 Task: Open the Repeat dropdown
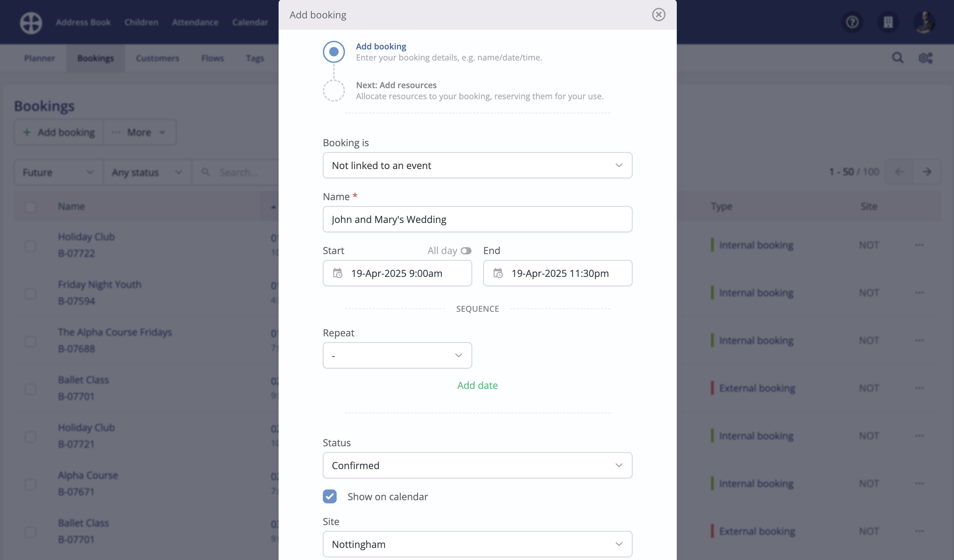[397, 355]
